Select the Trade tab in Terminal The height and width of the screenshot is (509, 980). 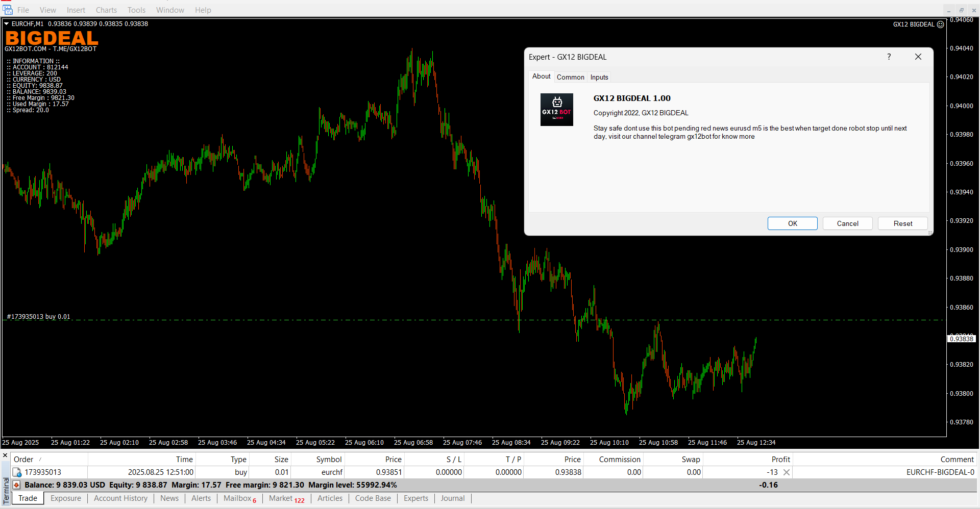(28, 498)
